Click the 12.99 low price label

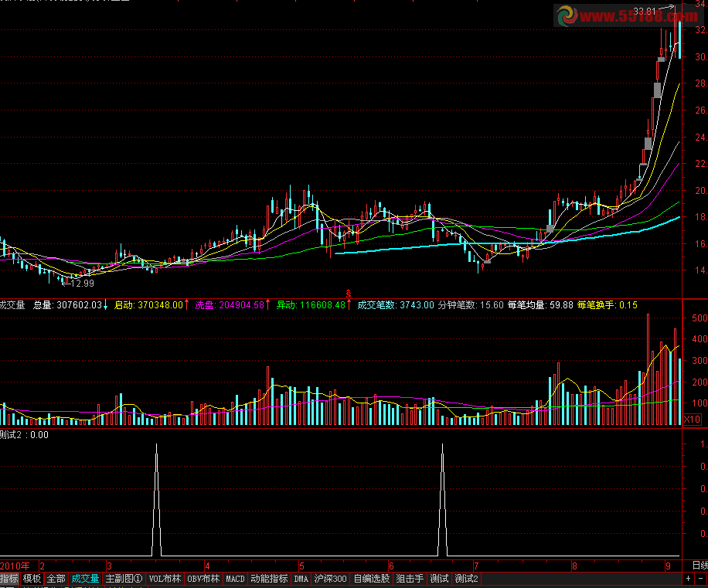click(82, 284)
